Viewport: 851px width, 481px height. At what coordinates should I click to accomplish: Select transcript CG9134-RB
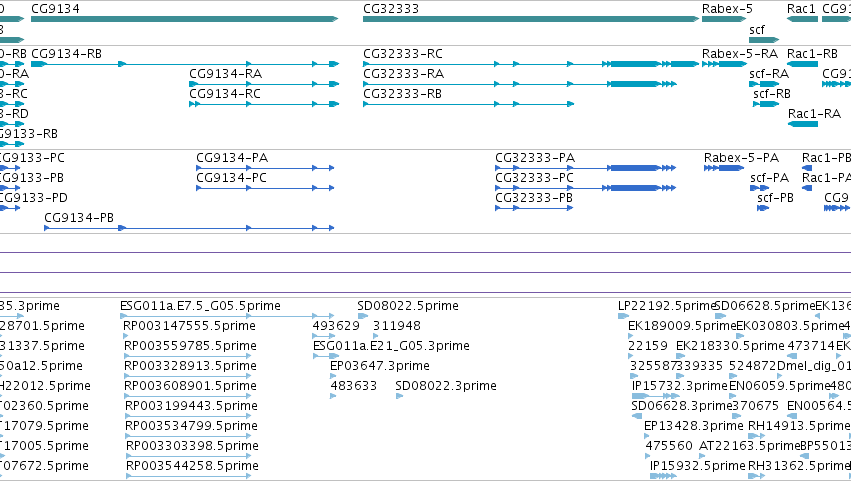(185, 64)
